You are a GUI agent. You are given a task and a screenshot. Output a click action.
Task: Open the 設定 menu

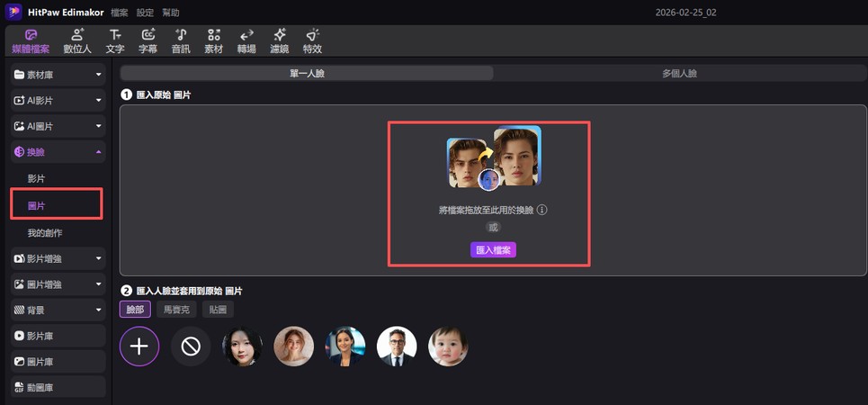[145, 13]
